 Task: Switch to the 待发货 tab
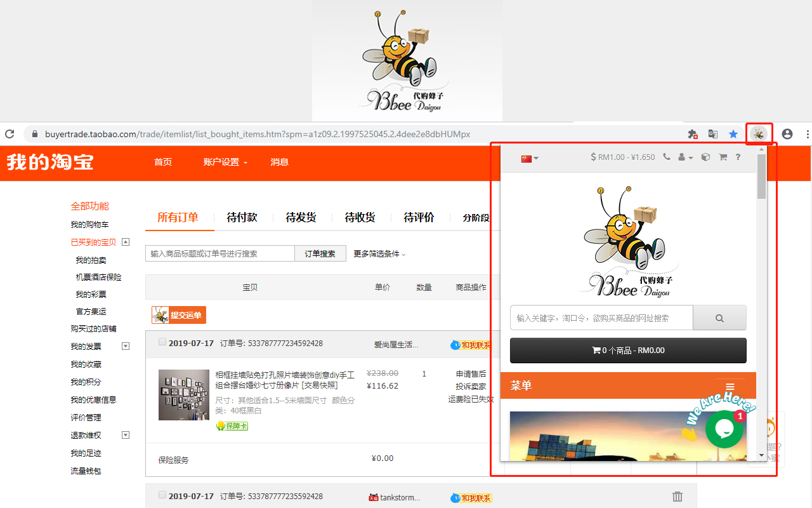pos(301,217)
